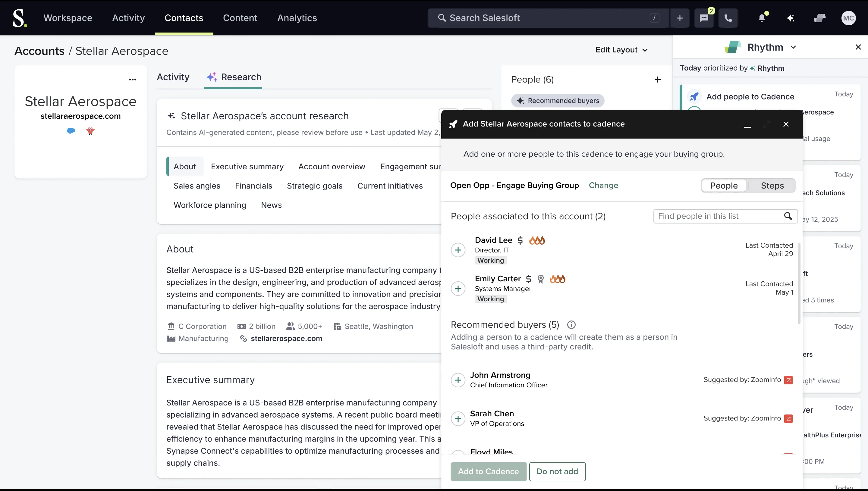Viewport: 868px width, 491px height.
Task: Click Emily Carter's flame hotness icon
Action: pyautogui.click(x=557, y=279)
